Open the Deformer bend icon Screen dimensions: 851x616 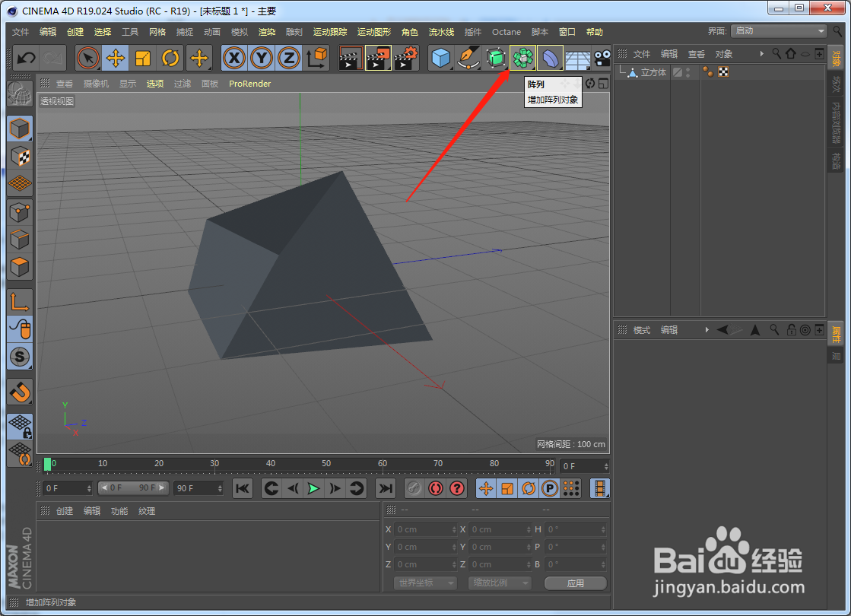pyautogui.click(x=550, y=58)
